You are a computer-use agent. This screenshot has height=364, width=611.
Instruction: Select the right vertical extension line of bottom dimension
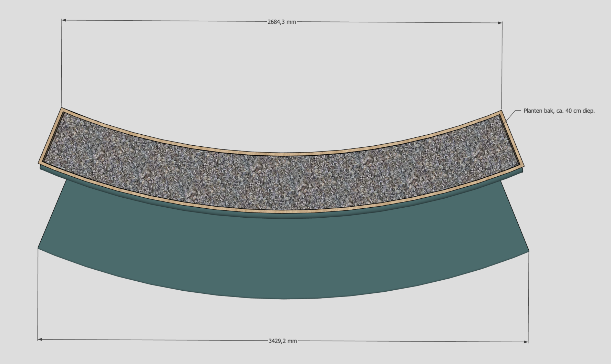point(528,296)
